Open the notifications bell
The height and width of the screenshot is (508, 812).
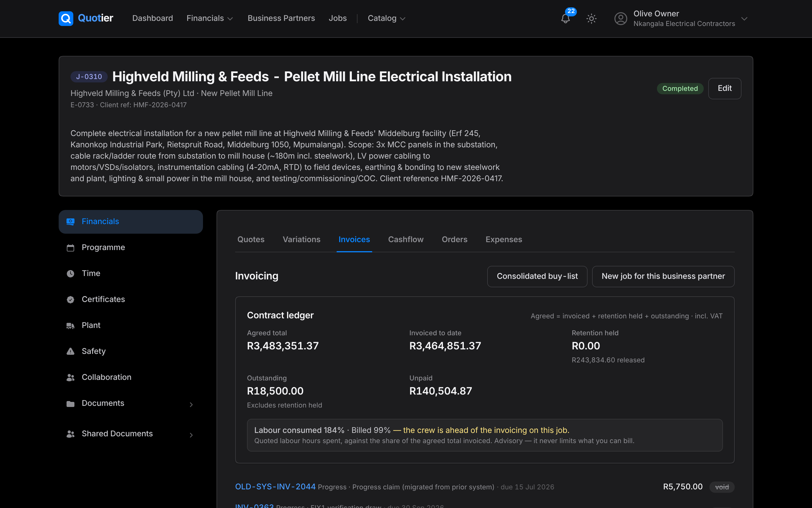click(x=565, y=18)
